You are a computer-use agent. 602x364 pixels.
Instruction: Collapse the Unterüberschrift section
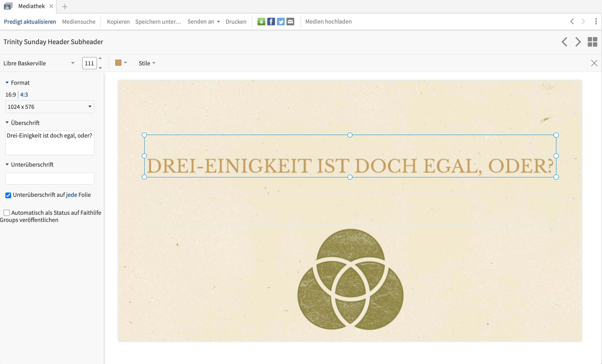point(7,164)
